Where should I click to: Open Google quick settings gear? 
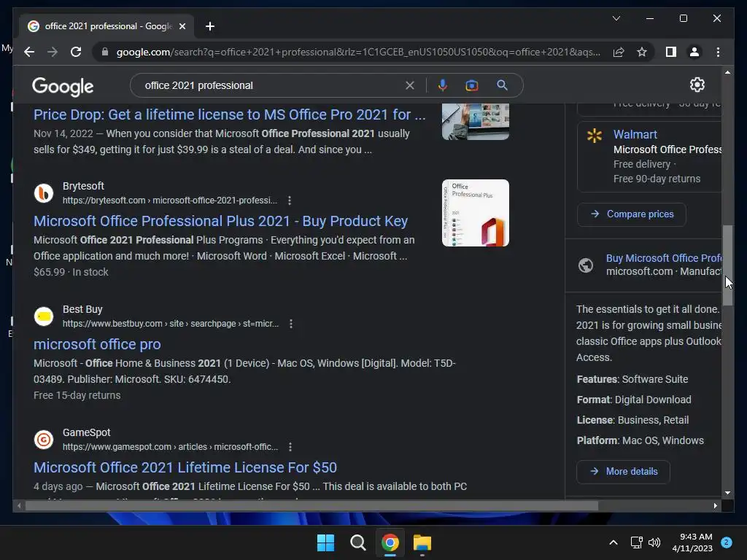pyautogui.click(x=697, y=85)
